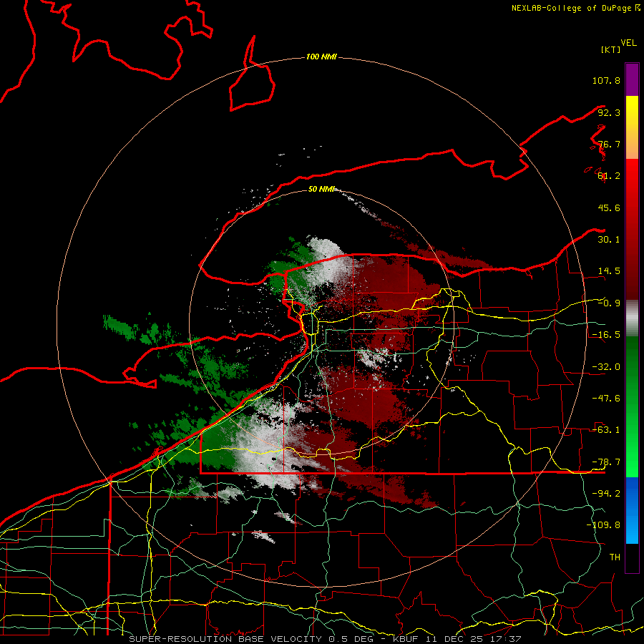Screen dimensions: 644x644
Task: Click the 92.3 velocity scale value
Action: coord(609,112)
